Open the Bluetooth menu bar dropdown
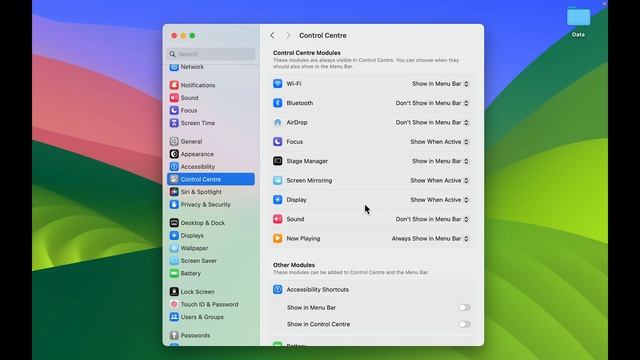 [x=432, y=103]
